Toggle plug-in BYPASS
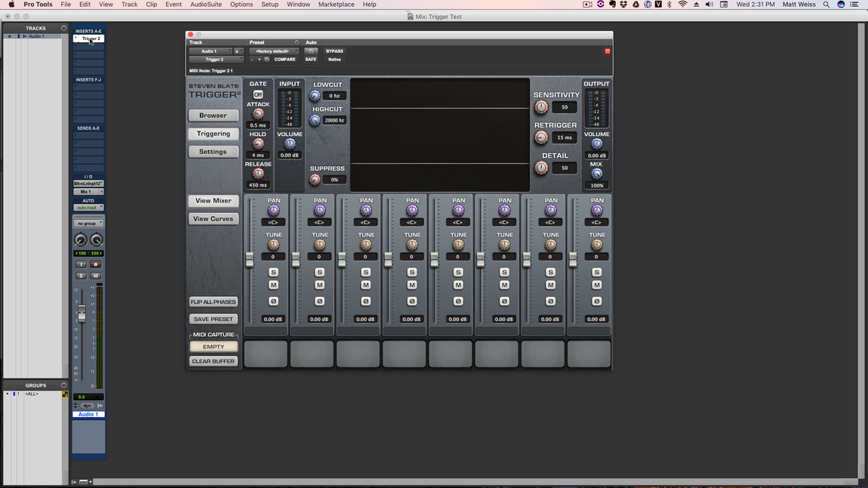Image resolution: width=868 pixels, height=488 pixels. 334,51
